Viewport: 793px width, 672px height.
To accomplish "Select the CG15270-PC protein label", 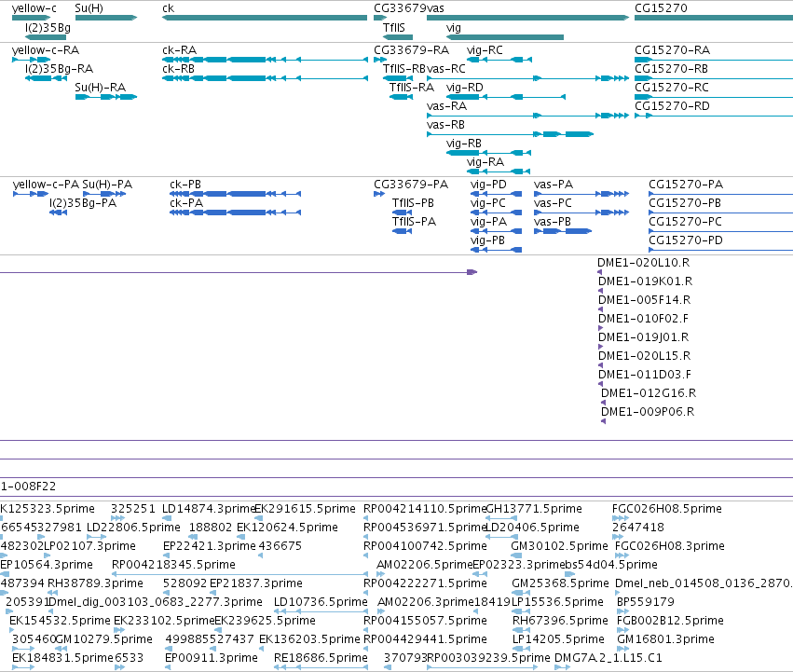I will pyautogui.click(x=685, y=222).
